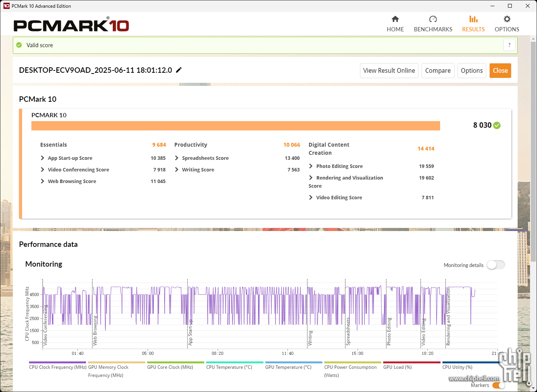The image size is (537, 392).
Task: Expand Photo Editing Score
Action: click(x=311, y=166)
